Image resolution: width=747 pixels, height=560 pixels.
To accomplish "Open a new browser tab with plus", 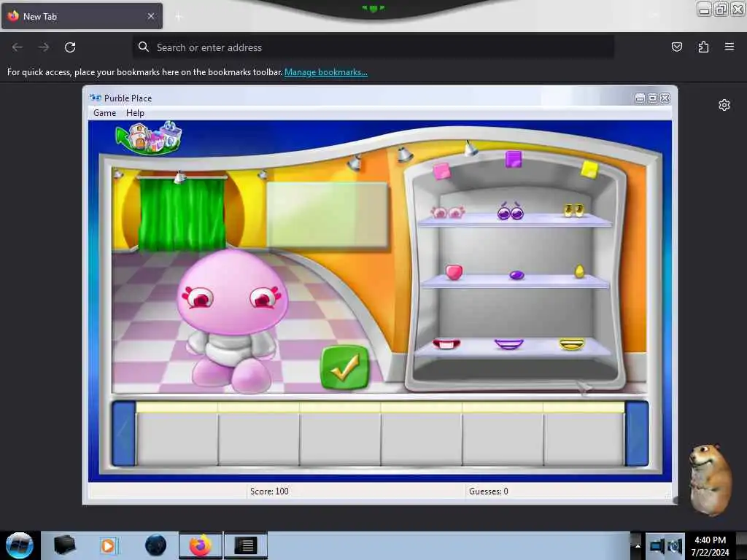I will (x=179, y=17).
